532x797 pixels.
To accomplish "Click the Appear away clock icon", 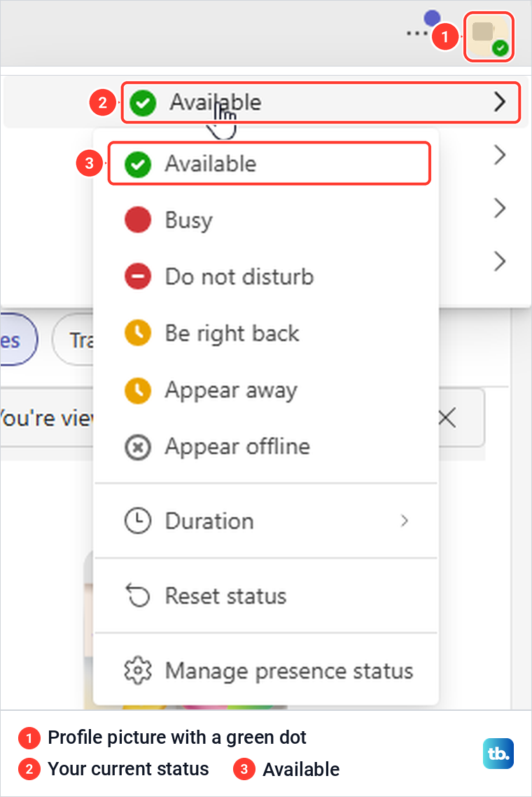I will pos(138,390).
